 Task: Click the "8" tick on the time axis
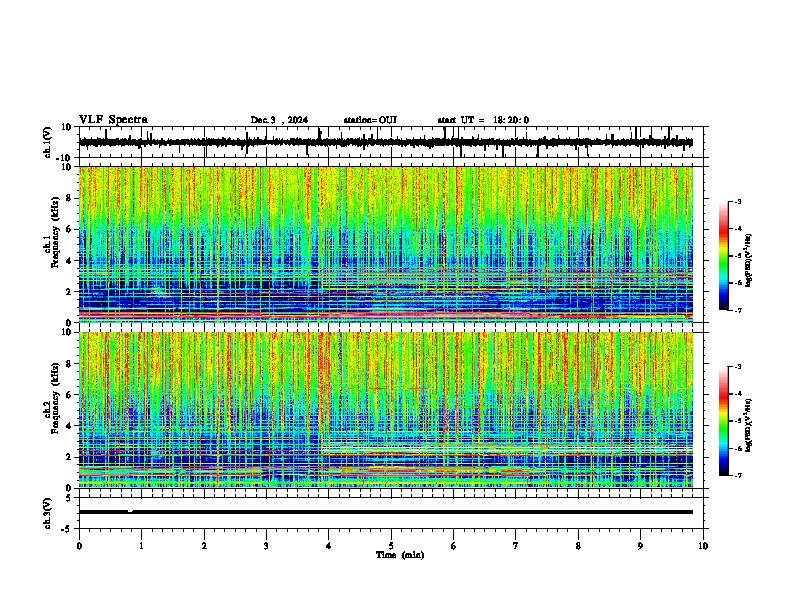point(578,546)
